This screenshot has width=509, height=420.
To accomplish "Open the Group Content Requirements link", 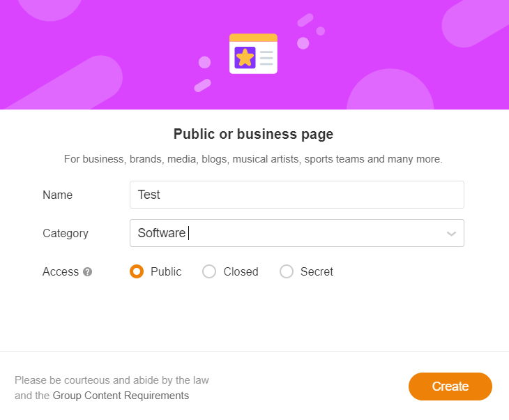I will pyautogui.click(x=121, y=396).
